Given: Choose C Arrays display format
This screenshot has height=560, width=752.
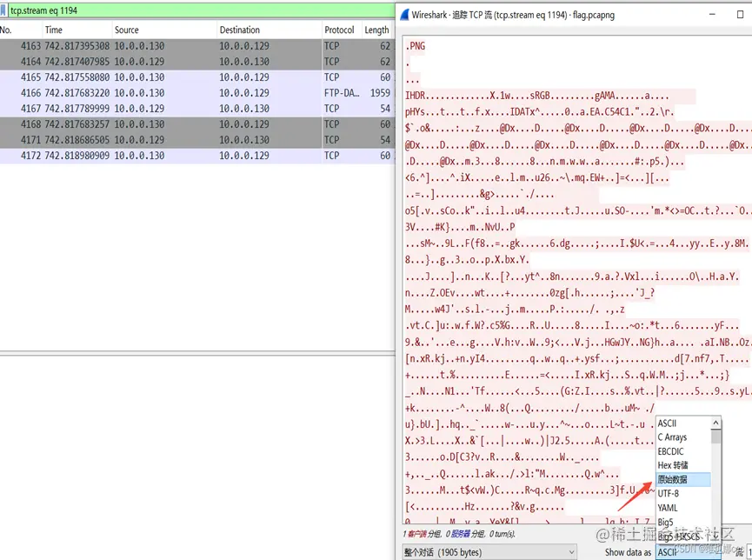Looking at the screenshot, I should [x=683, y=437].
